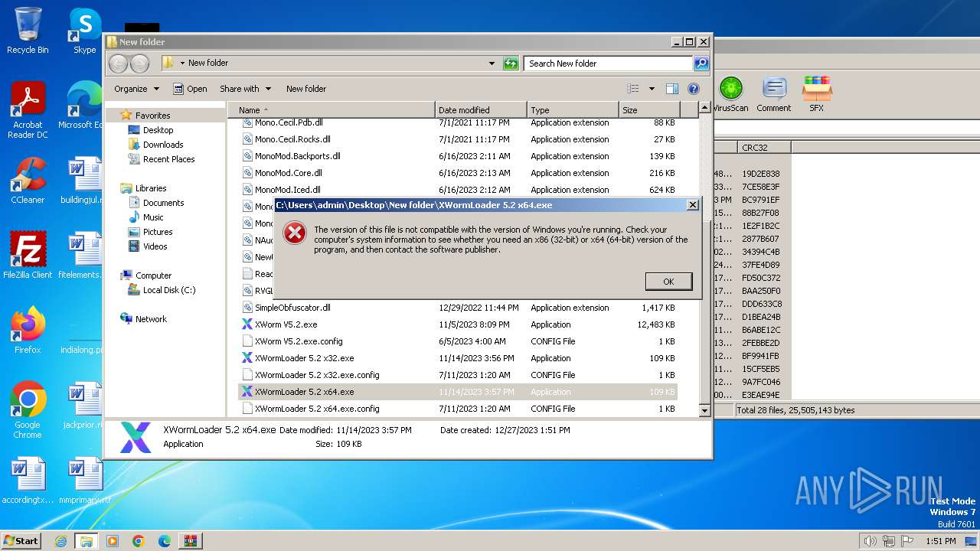Select MonoMod.Core.dll file
The width and height of the screenshot is (980, 551).
click(x=458, y=173)
